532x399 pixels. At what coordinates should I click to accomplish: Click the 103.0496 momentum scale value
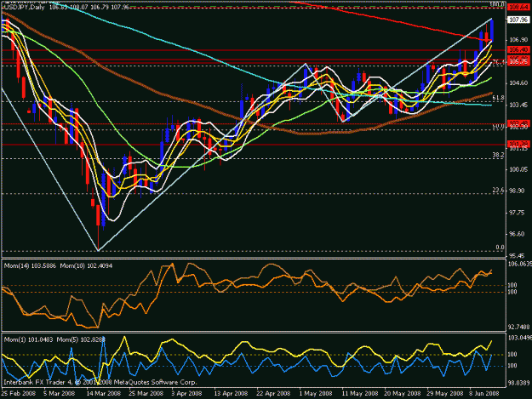tap(519, 338)
